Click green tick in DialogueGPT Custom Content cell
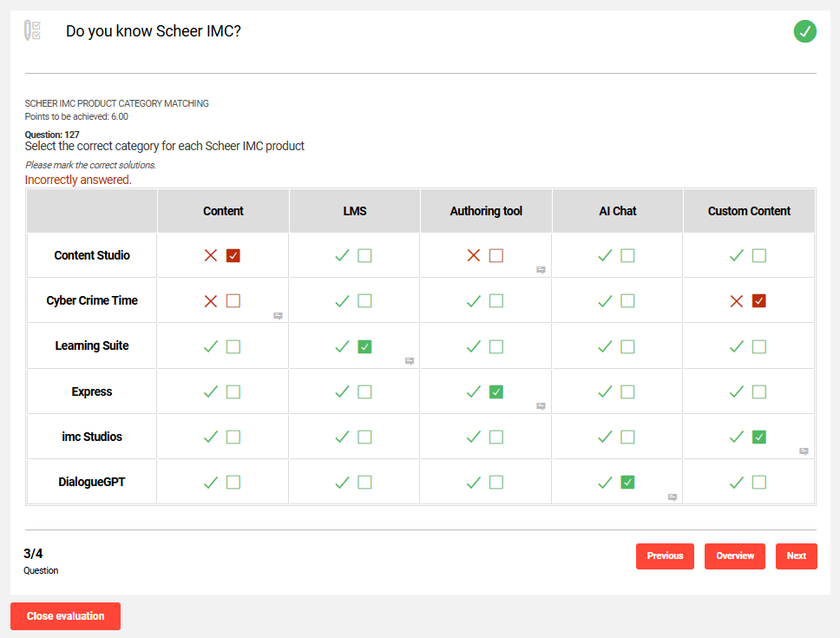Image resolution: width=840 pixels, height=638 pixels. coord(737,482)
